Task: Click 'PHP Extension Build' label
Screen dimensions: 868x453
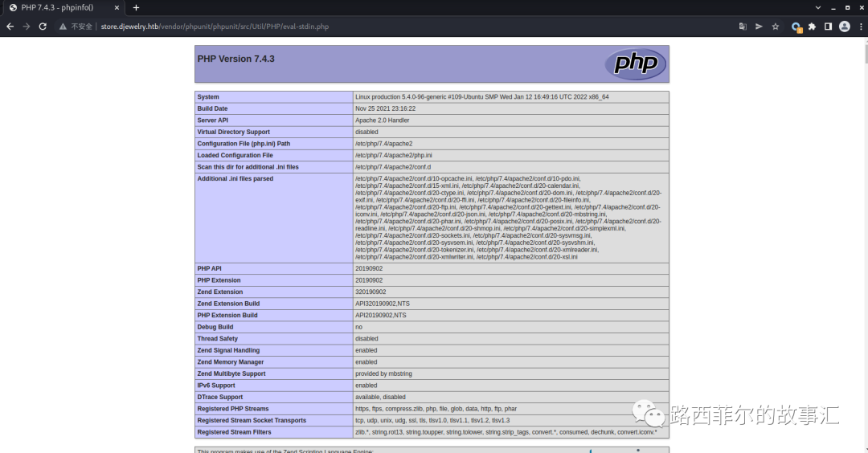Action: pos(227,315)
